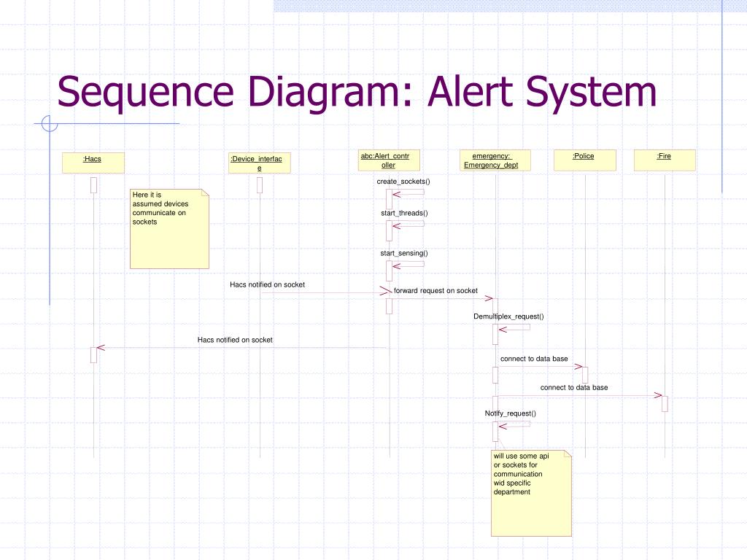This screenshot has height=560, width=747.
Task: Click the 'start_sensing()' message label
Action: (404, 253)
